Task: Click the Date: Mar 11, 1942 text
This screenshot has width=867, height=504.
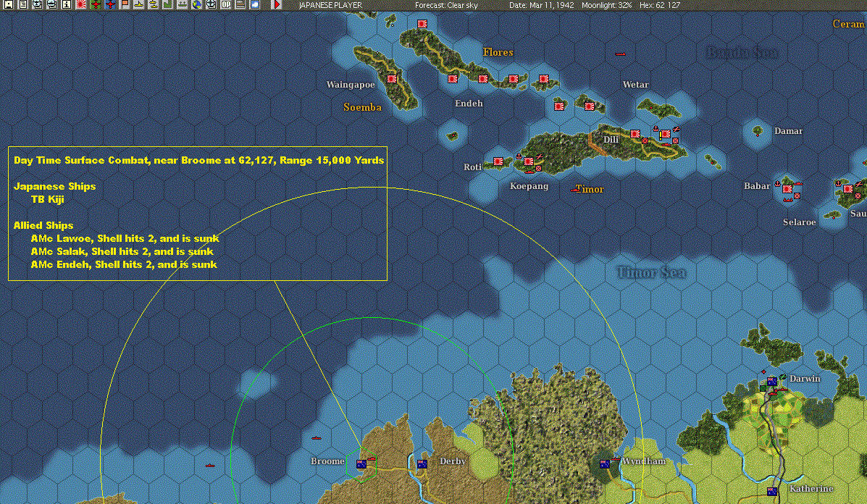Action: coord(541,5)
